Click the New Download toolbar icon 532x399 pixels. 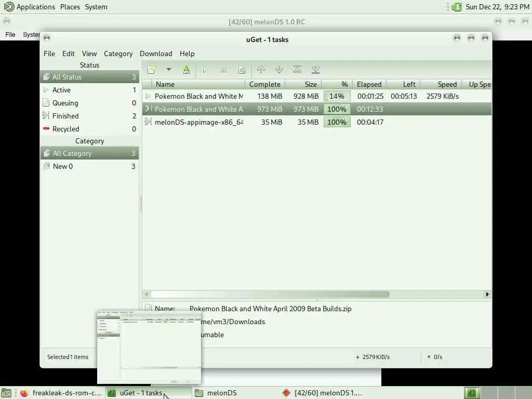coord(151,70)
